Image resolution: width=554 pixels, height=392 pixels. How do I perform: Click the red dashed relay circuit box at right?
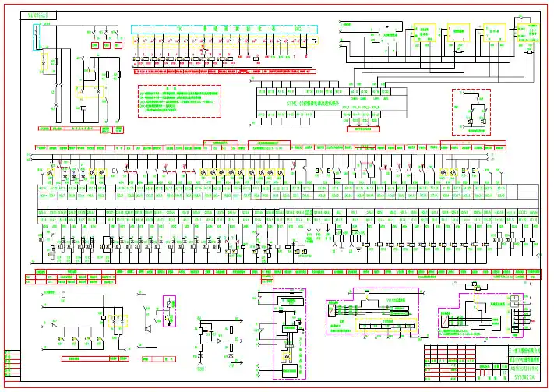471,113
